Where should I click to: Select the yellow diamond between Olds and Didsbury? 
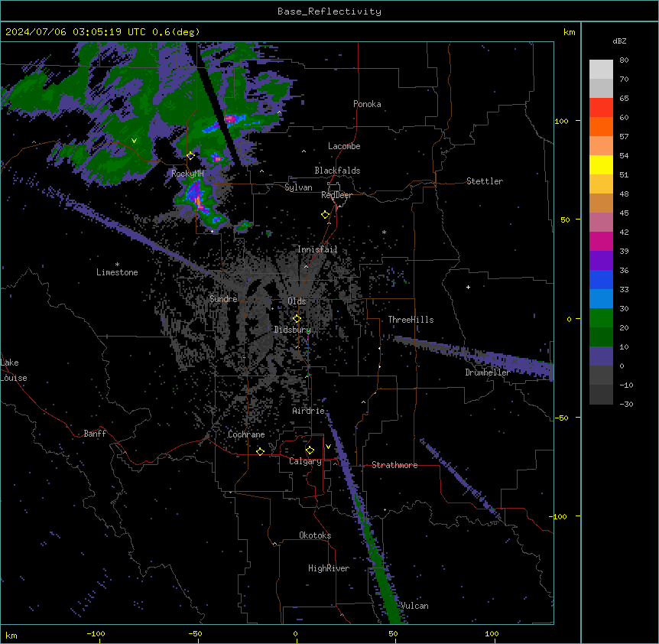click(297, 319)
